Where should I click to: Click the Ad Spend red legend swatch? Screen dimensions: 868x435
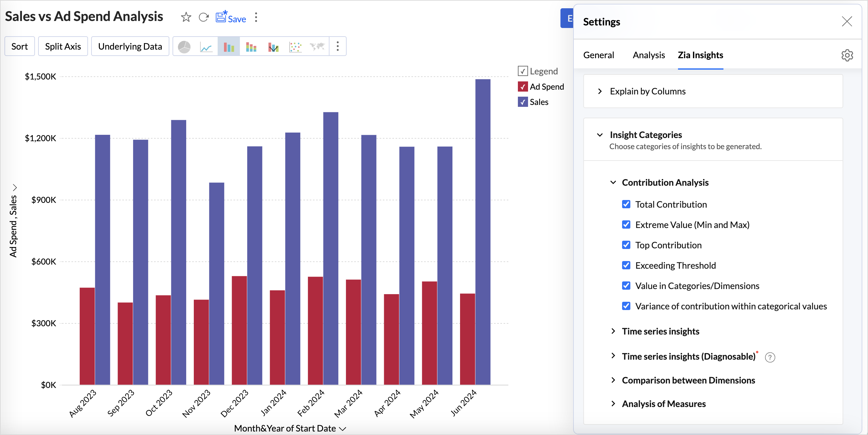[x=523, y=87]
